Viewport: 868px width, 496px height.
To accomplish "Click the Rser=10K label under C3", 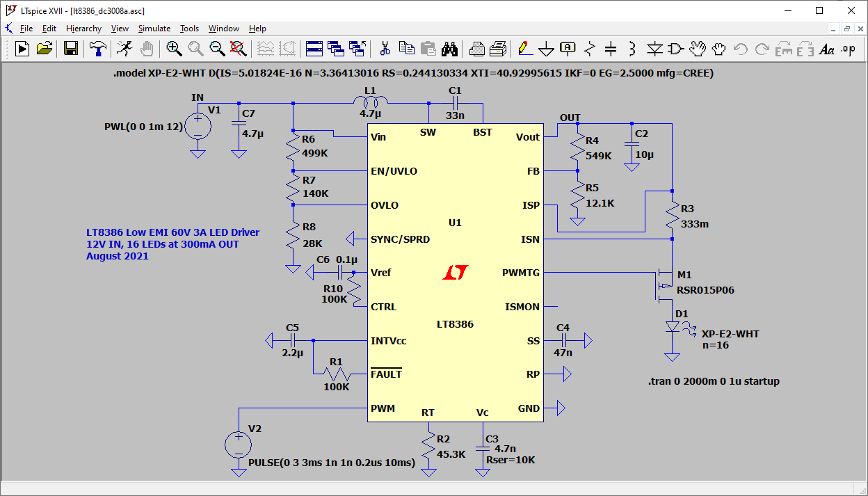I will [510, 460].
